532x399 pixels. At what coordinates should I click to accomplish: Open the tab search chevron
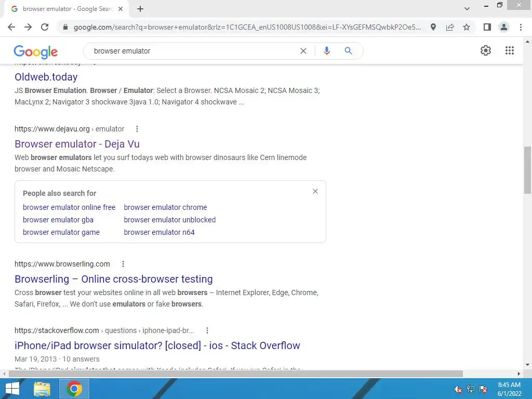tap(467, 9)
